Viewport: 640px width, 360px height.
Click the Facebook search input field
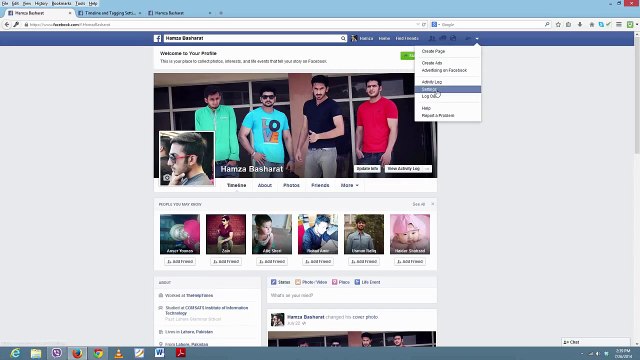tap(252, 38)
